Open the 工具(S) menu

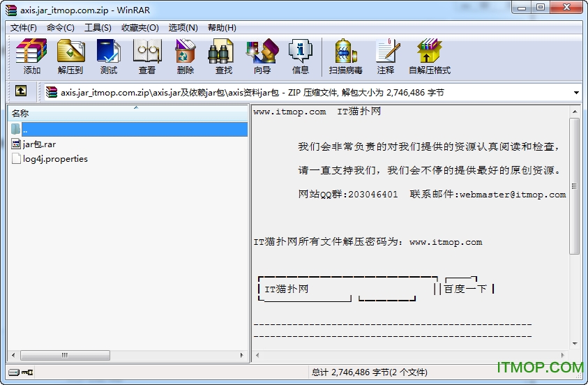(98, 28)
